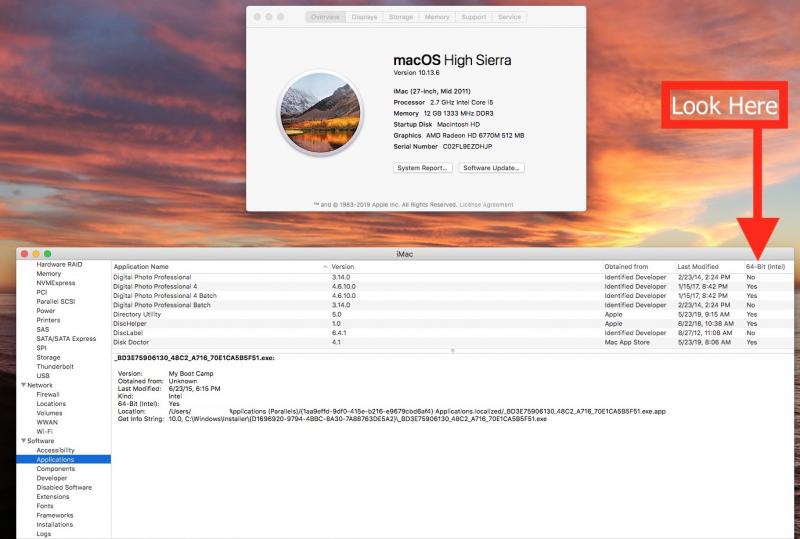Select Hardware RAID in the sidebar
Viewport: 800px width, 539px height.
tap(59, 264)
